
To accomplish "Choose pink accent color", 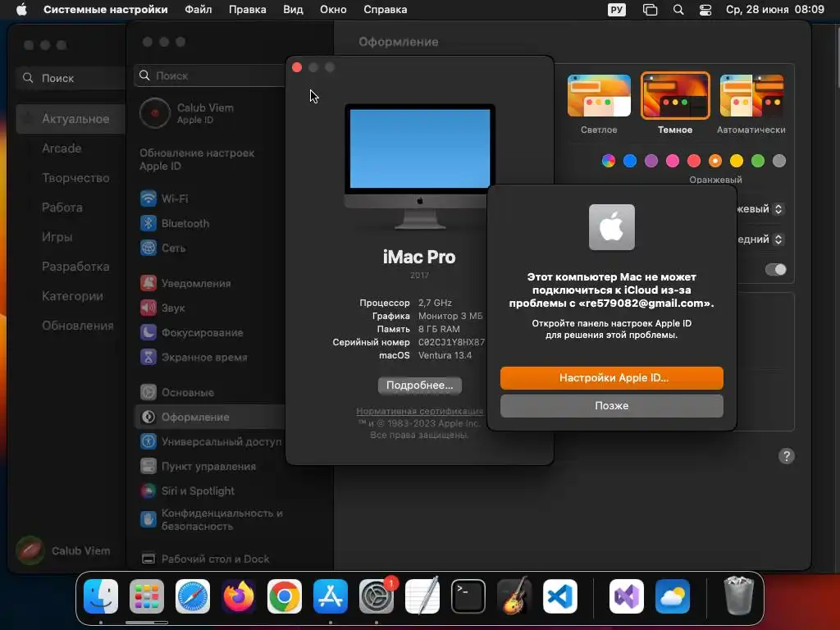I will (673, 161).
